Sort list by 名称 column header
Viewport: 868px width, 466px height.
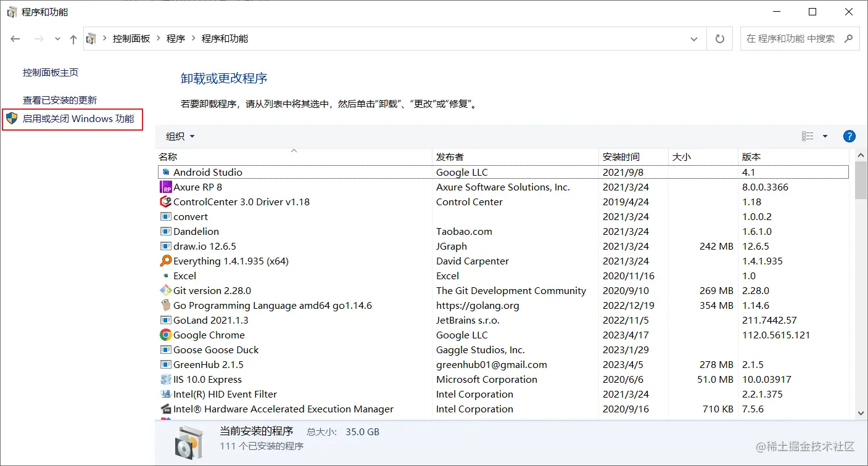point(294,157)
